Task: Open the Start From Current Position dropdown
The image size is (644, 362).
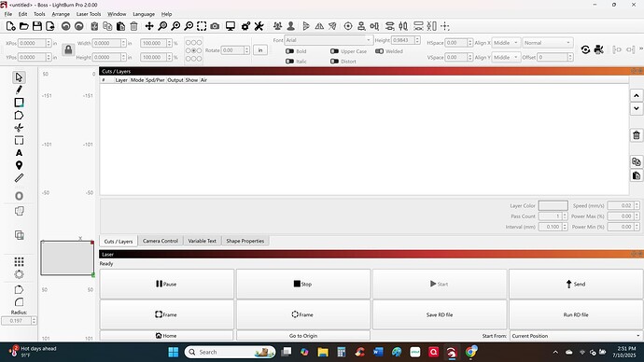Action: point(576,336)
